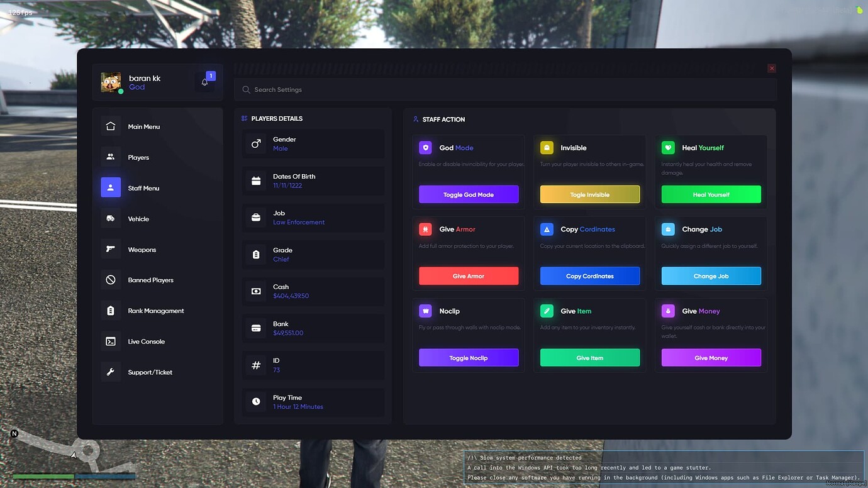Image resolution: width=868 pixels, height=488 pixels.
Task: Open Live Console using the terminal icon
Action: tap(110, 341)
